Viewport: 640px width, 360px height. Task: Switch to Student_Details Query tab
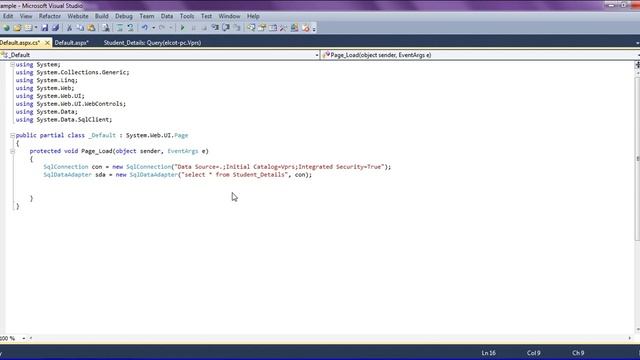pos(152,43)
